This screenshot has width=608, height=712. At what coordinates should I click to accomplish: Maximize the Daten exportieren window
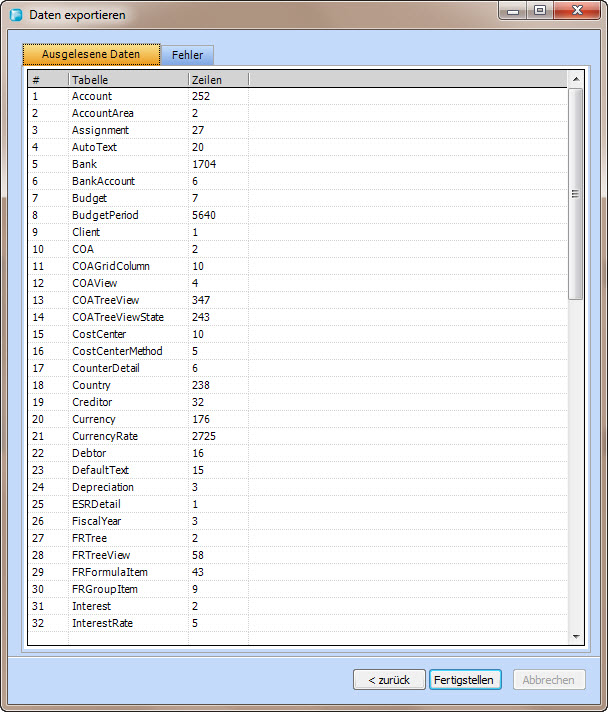[x=540, y=11]
